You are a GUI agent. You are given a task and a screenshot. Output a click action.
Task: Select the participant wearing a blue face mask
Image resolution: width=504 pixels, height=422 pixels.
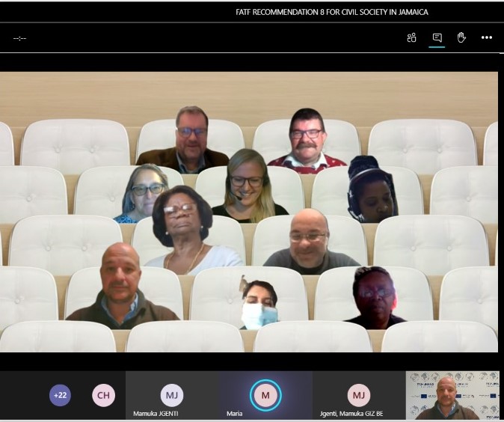(x=258, y=305)
